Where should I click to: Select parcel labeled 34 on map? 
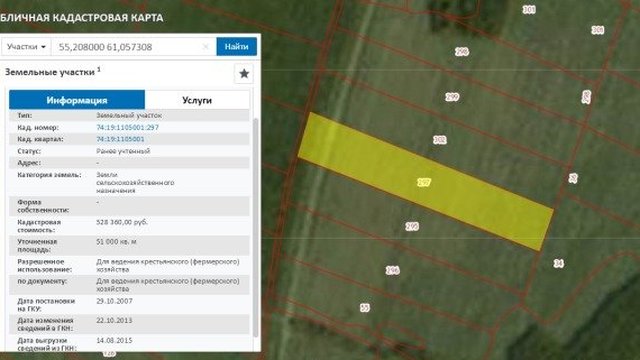[x=558, y=263]
